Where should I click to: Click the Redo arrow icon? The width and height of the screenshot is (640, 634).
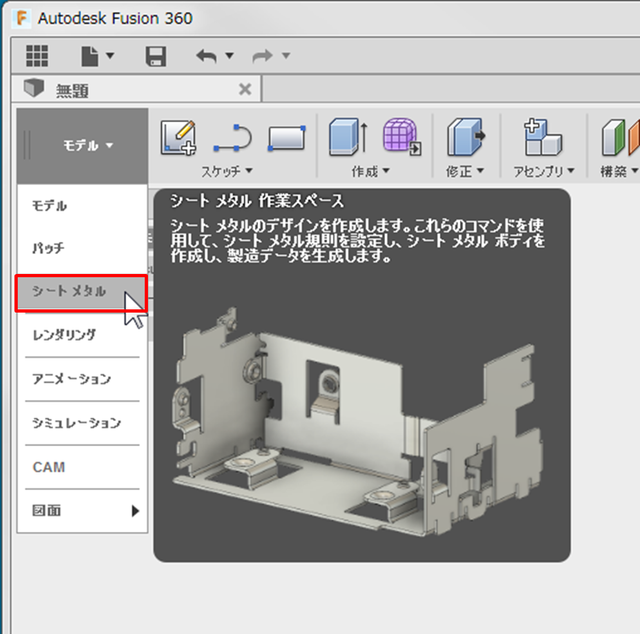pyautogui.click(x=262, y=56)
